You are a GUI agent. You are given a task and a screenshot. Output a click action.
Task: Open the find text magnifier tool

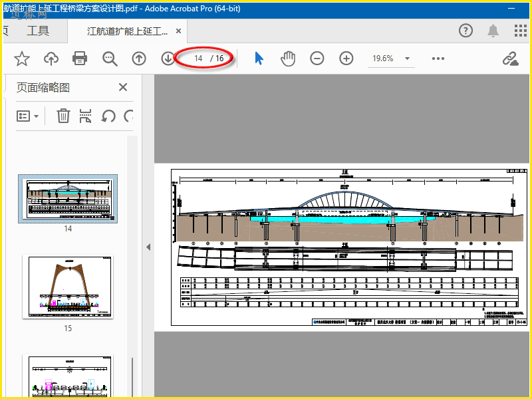110,59
